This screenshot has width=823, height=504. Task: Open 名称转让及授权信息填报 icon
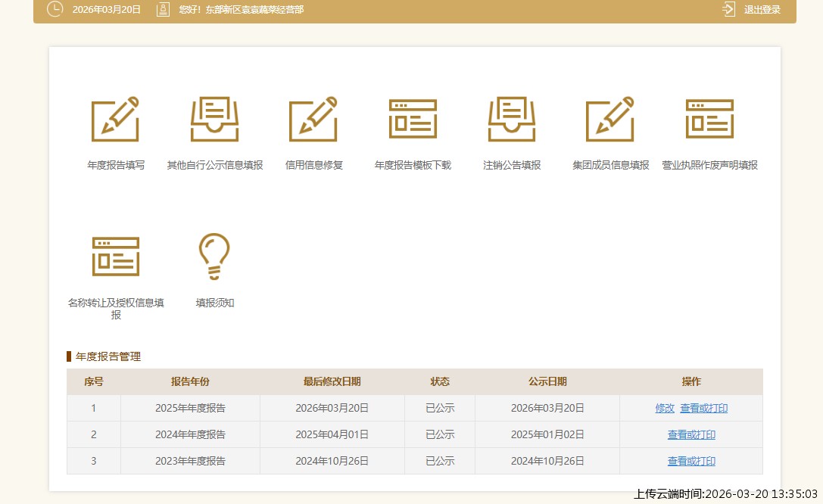[x=115, y=257]
